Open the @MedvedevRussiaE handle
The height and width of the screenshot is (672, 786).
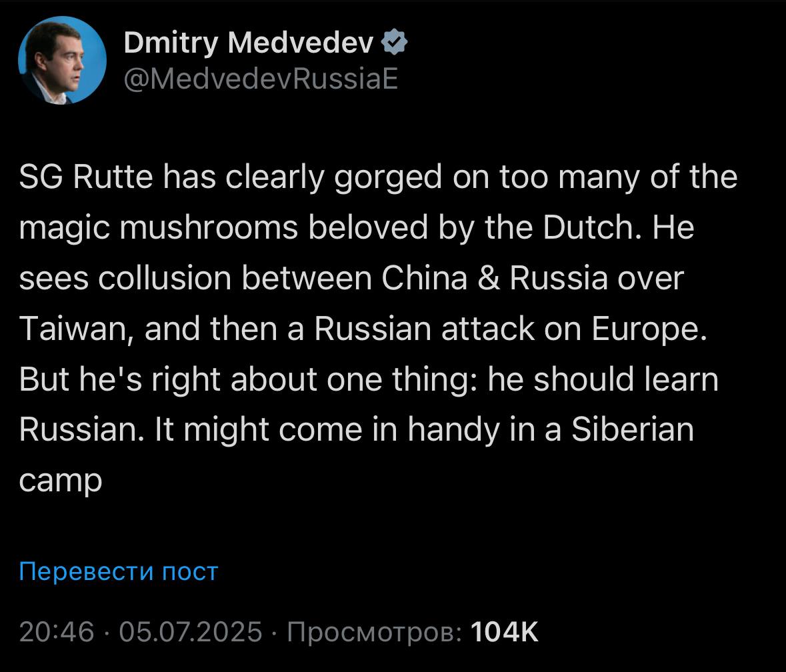(261, 79)
